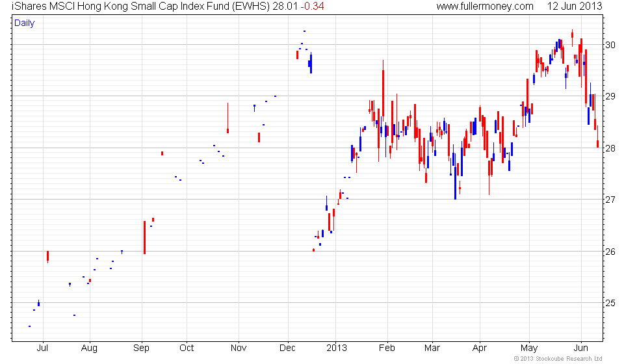The width and height of the screenshot is (637, 364).
Task: Click the 30 price axis label
Action: click(x=610, y=45)
